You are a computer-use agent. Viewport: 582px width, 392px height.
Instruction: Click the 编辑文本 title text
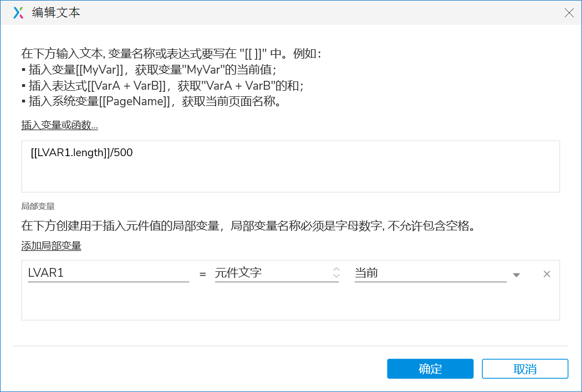click(x=55, y=13)
